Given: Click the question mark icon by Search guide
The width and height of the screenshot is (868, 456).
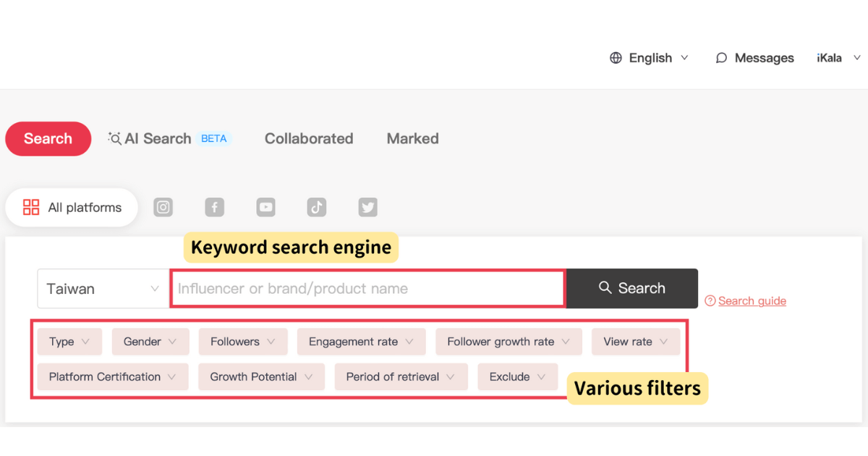Looking at the screenshot, I should click(710, 300).
